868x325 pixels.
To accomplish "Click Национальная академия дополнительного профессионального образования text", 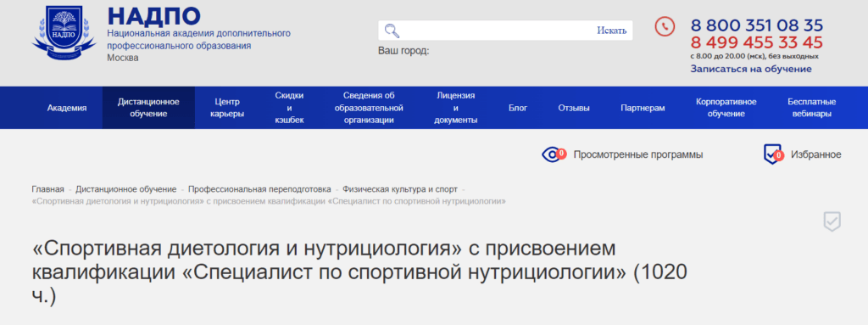I will click(198, 39).
